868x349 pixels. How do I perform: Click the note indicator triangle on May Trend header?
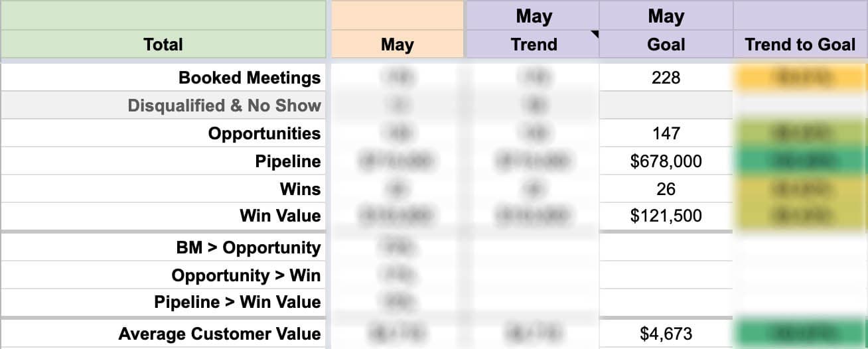click(x=595, y=35)
